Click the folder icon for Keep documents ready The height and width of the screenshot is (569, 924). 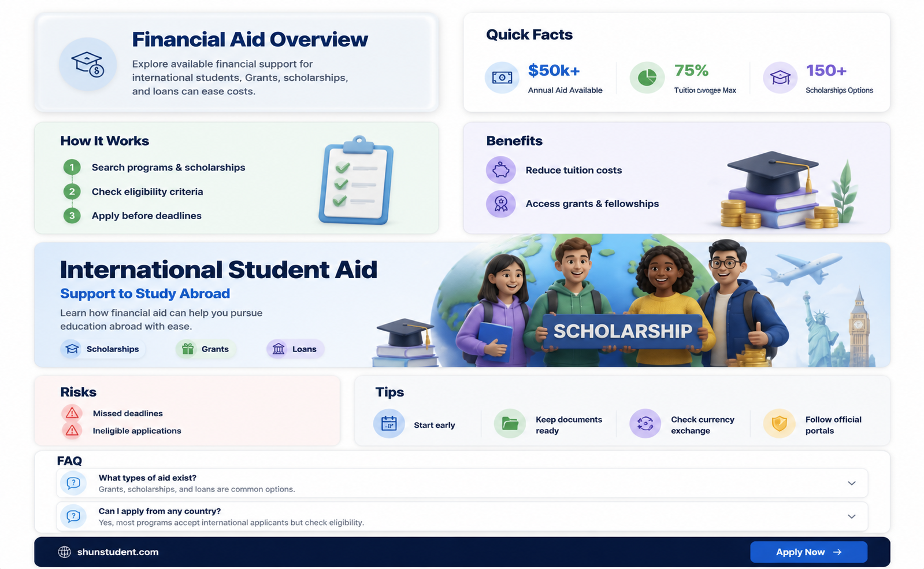click(510, 424)
